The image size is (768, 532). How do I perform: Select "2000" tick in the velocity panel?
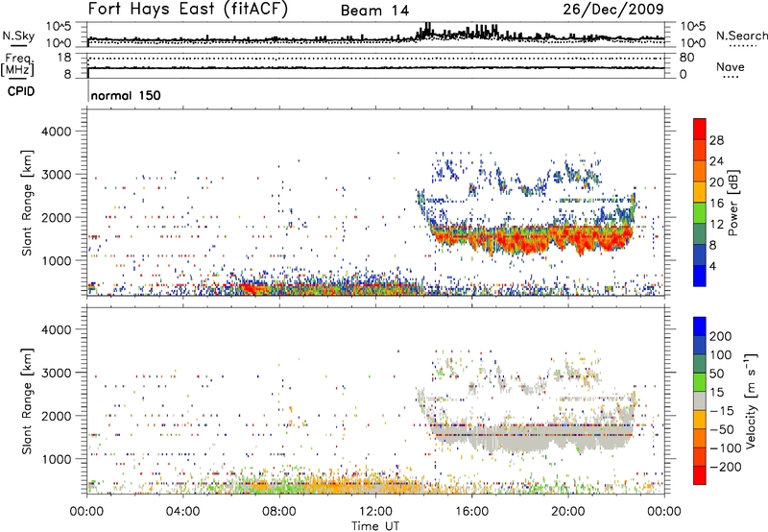pos(57,416)
